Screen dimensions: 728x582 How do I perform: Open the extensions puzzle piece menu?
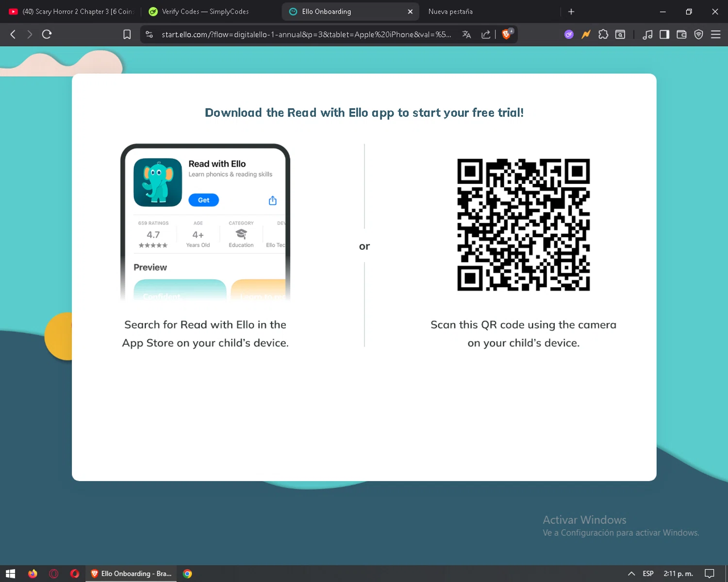coord(603,34)
